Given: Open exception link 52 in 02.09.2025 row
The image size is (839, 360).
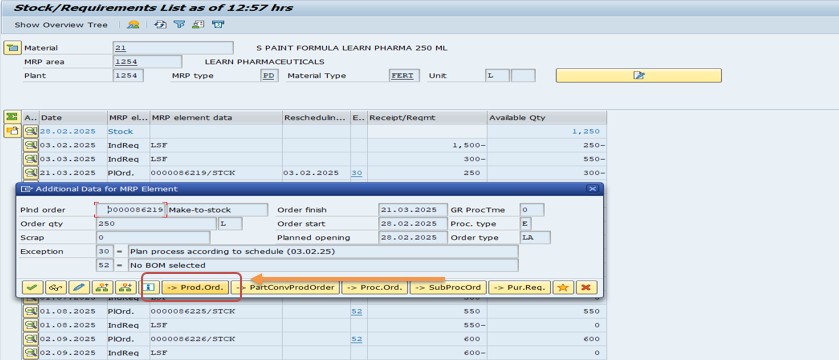Looking at the screenshot, I should [x=356, y=339].
